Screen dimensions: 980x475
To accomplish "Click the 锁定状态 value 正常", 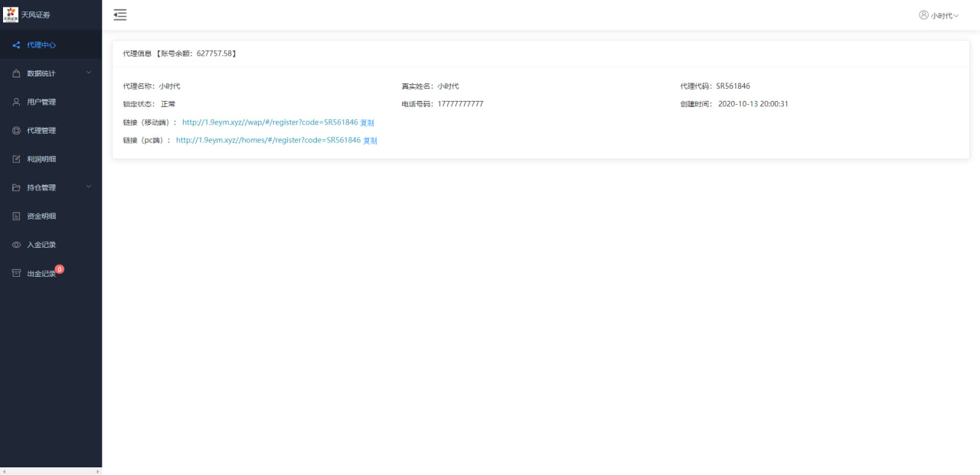I will (168, 104).
